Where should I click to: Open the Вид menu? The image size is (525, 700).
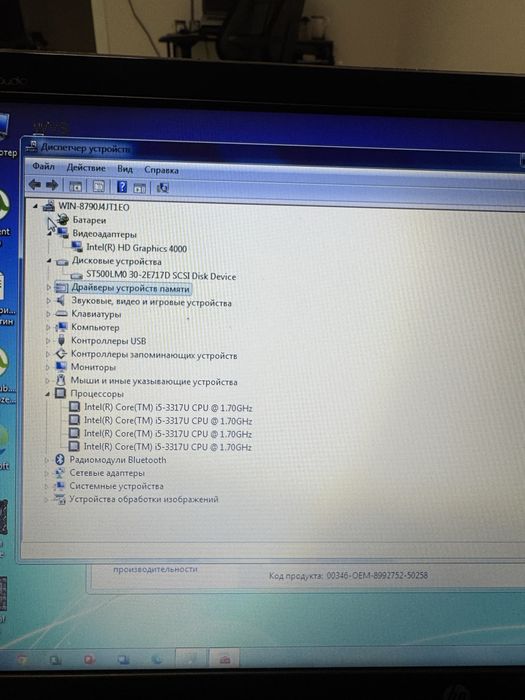coord(125,169)
